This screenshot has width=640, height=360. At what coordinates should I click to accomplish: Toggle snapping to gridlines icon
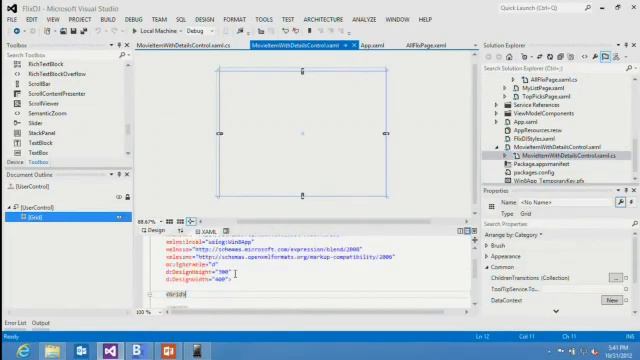tap(180, 221)
